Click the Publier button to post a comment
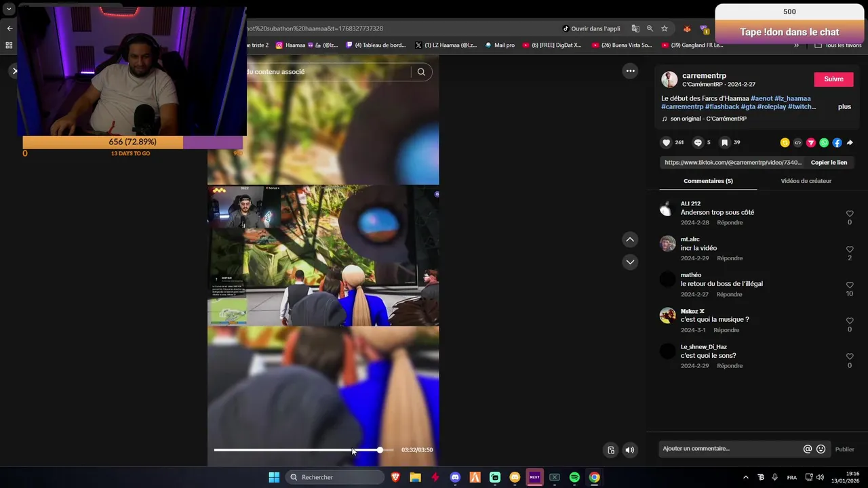Screen dimensions: 868x488 [844, 449]
